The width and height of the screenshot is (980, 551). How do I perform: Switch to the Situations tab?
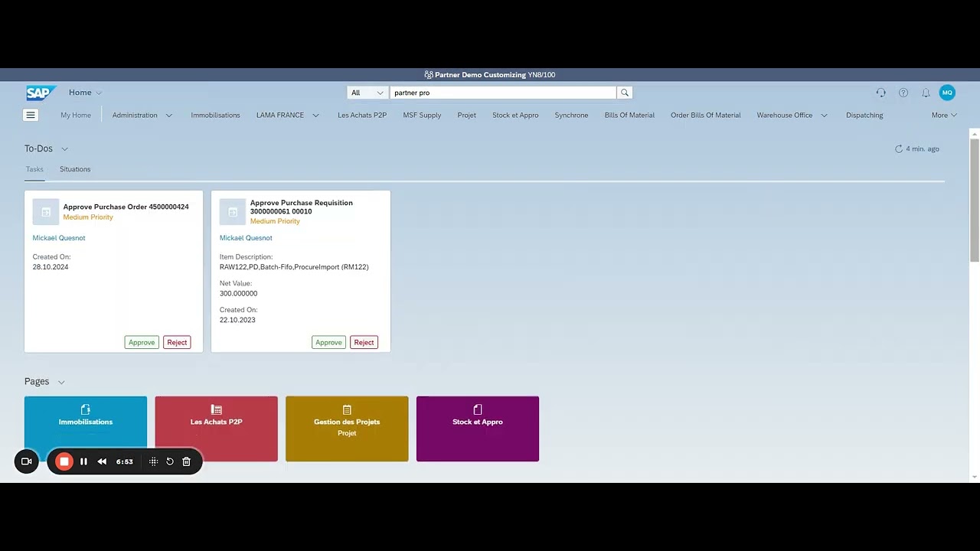[75, 169]
